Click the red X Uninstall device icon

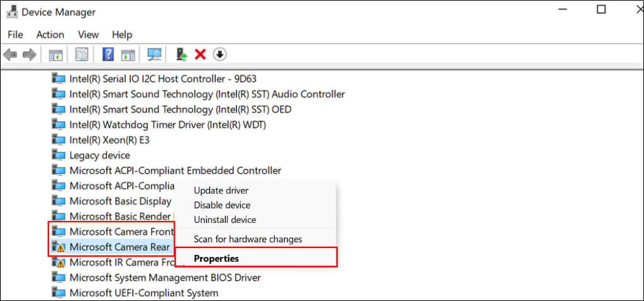(x=201, y=55)
